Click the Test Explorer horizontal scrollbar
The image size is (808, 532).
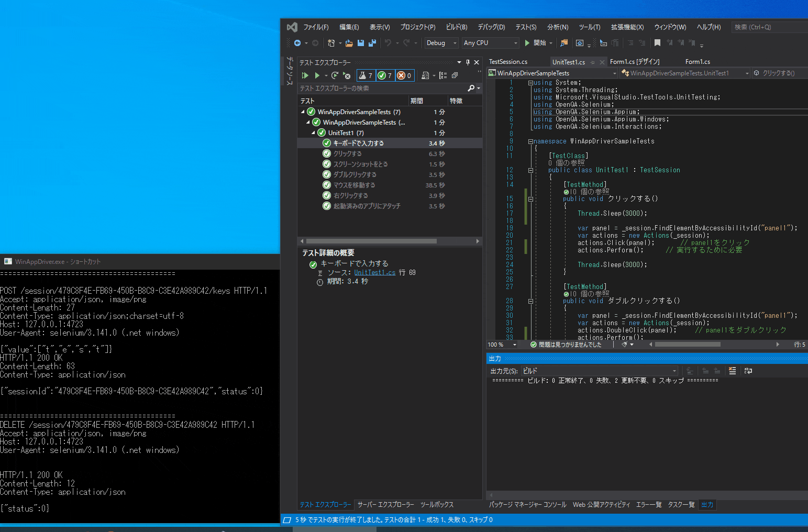(x=371, y=241)
